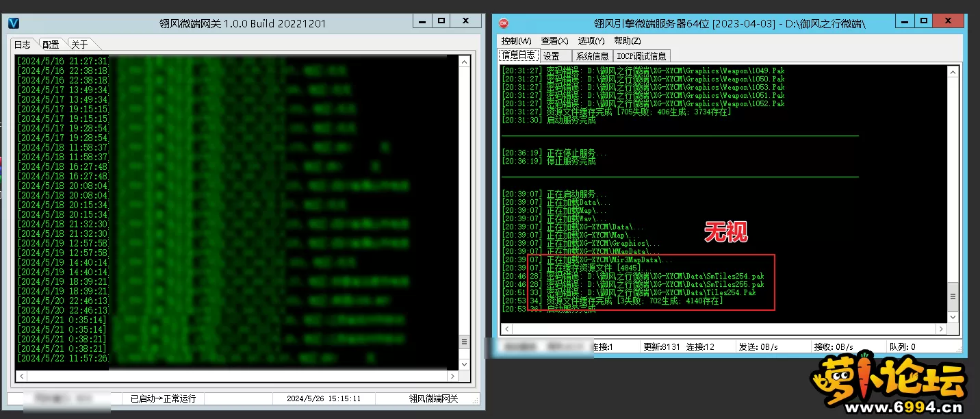Click the line [20:36:19] 停止服务完成
This screenshot has height=419, width=980.
[548, 161]
